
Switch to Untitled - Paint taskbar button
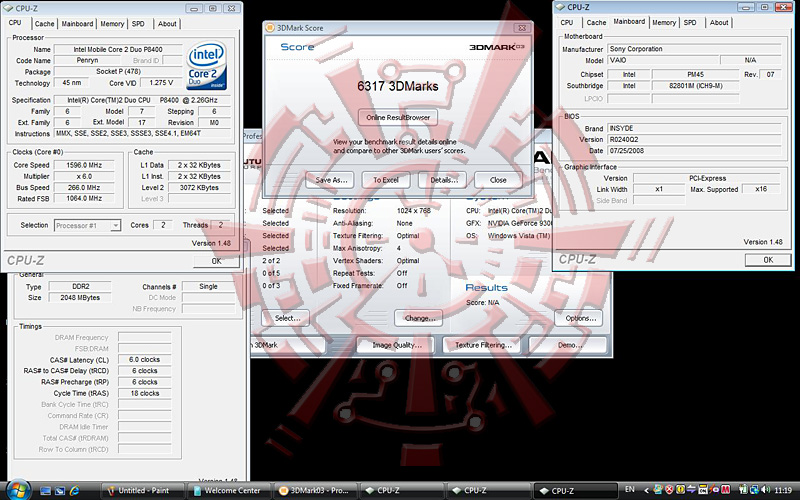(143, 490)
